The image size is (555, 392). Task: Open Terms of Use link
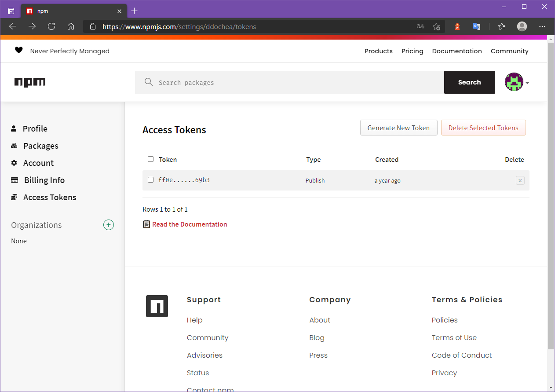click(454, 337)
